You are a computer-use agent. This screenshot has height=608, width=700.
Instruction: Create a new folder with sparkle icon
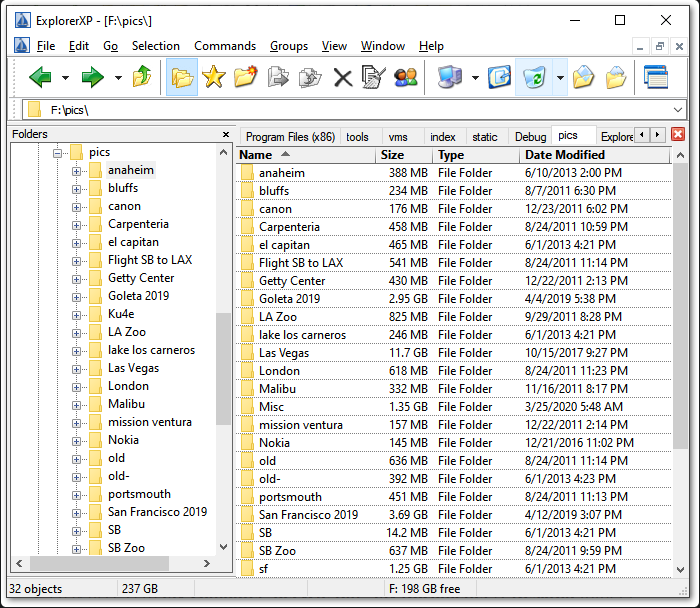click(246, 77)
